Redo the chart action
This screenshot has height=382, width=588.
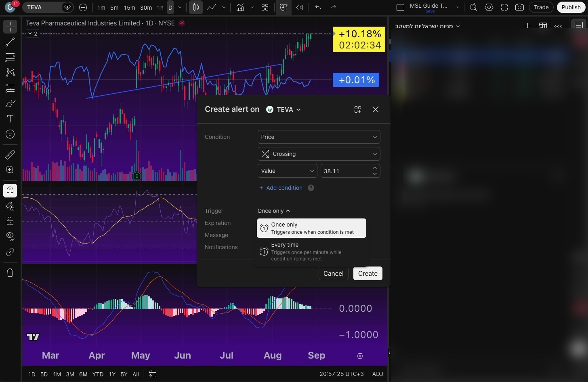[334, 7]
